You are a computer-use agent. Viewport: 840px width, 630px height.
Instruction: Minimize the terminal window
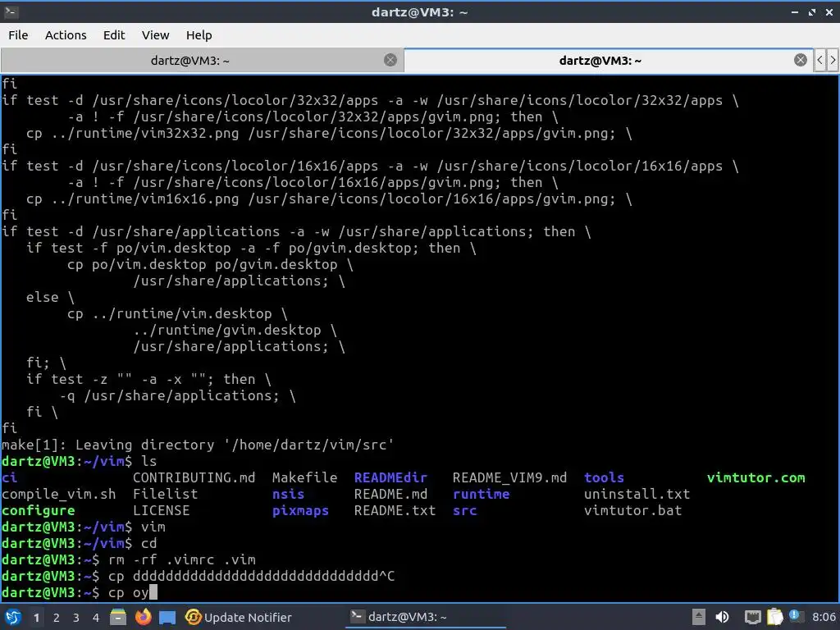[x=795, y=11]
